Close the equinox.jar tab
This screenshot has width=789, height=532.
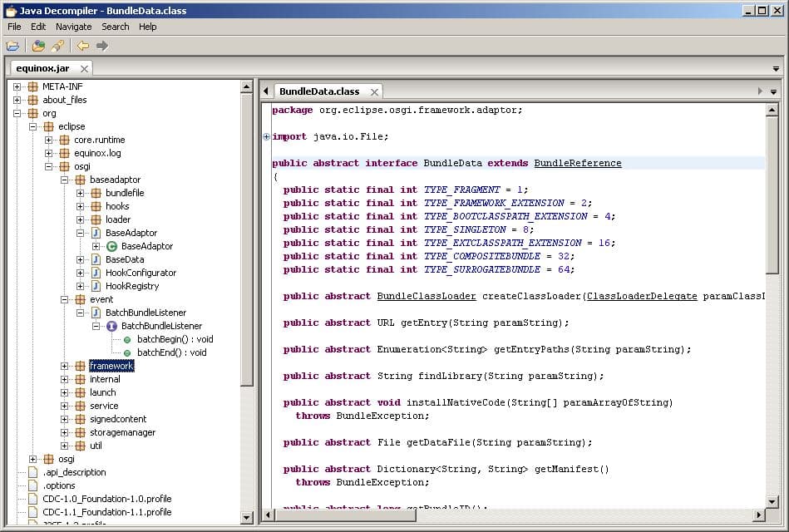(x=85, y=68)
